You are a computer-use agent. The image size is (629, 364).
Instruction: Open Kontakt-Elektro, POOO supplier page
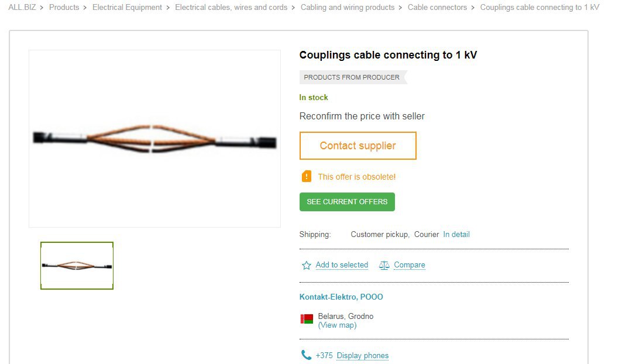click(x=341, y=297)
